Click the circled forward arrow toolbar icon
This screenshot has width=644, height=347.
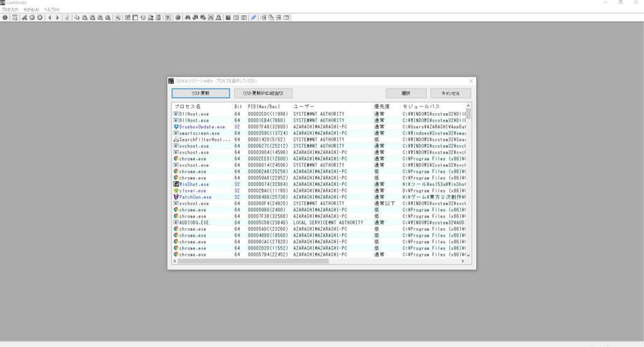point(40,18)
